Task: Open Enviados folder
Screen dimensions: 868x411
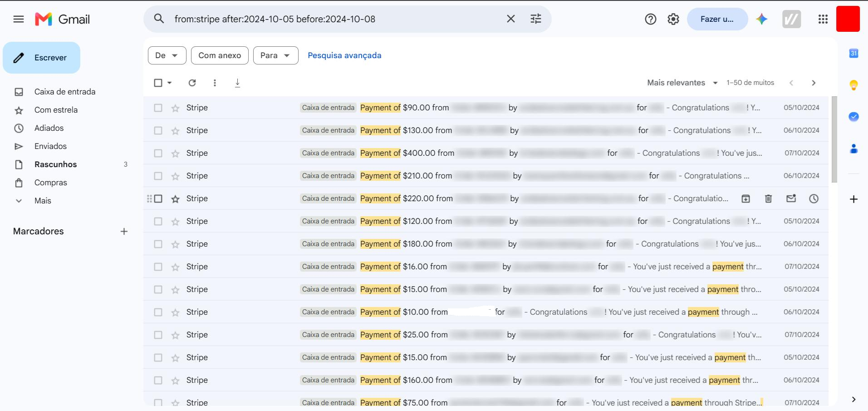Action: point(50,146)
